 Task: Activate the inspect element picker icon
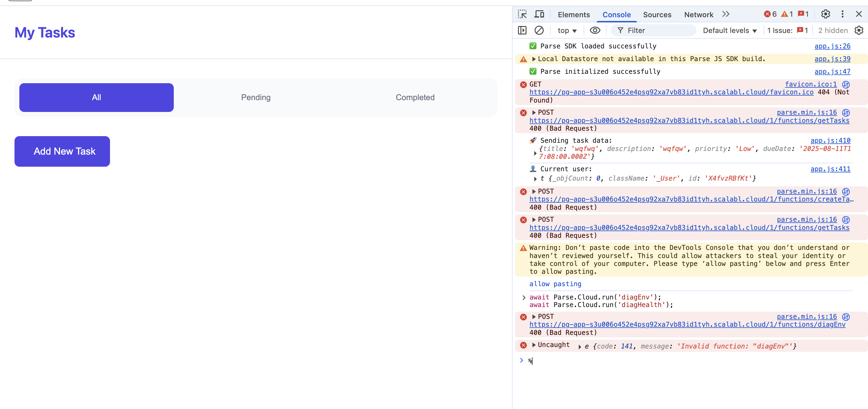(522, 14)
